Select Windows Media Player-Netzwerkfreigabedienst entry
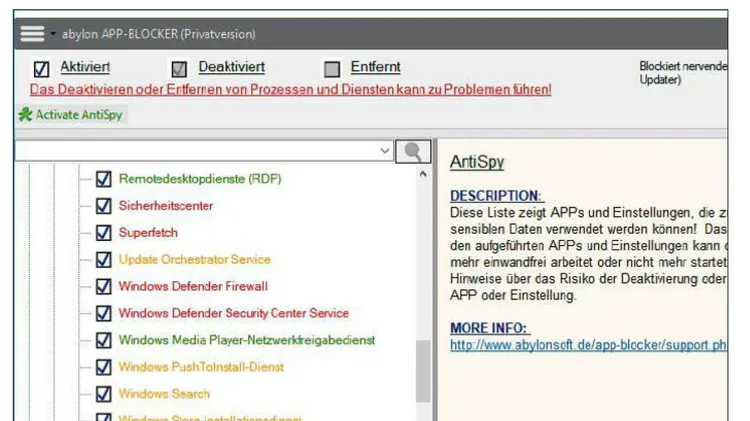750x421 pixels. 247,340
